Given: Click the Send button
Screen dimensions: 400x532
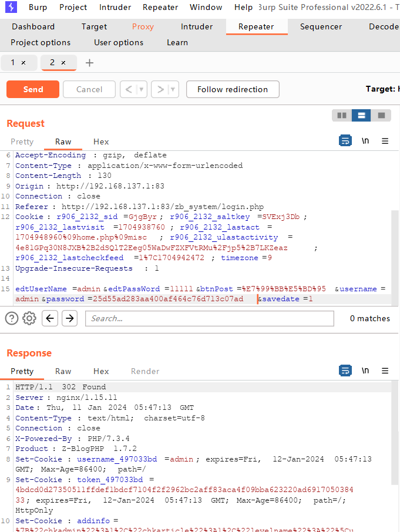Looking at the screenshot, I should click(33, 89).
